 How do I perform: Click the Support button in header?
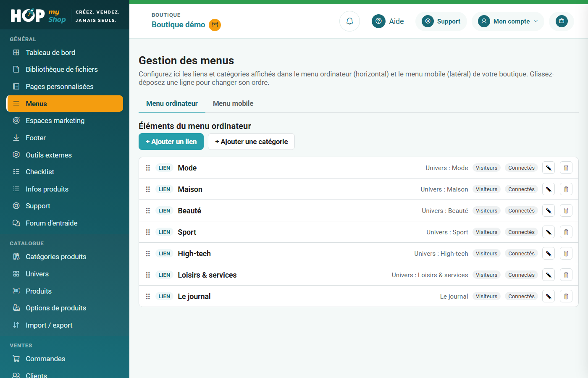pyautogui.click(x=441, y=21)
